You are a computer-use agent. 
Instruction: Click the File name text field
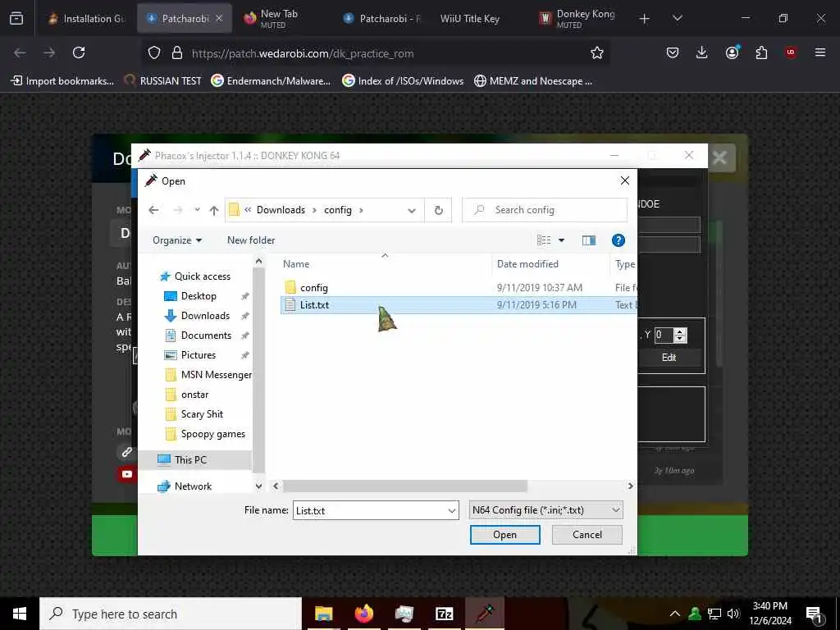pos(370,510)
